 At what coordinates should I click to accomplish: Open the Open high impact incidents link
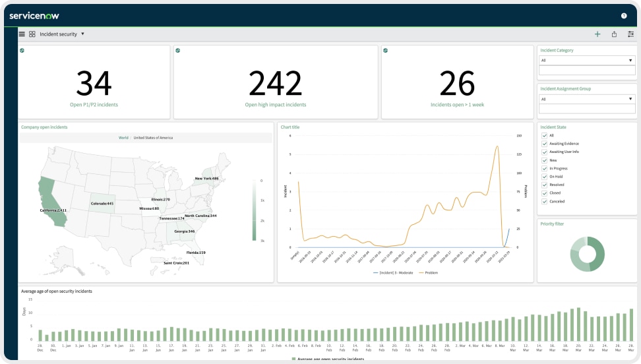(276, 105)
